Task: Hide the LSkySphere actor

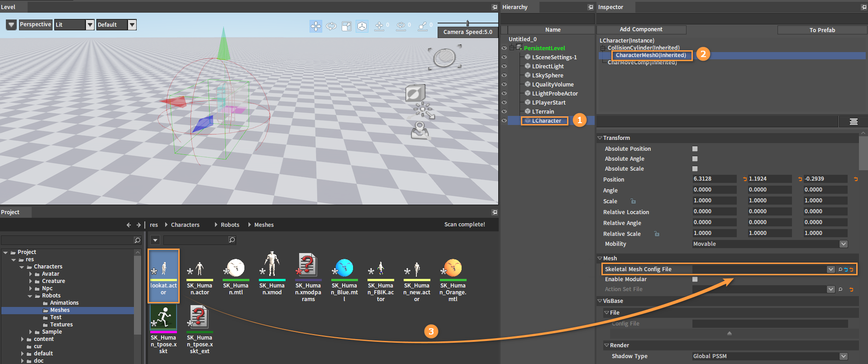Action: tap(504, 75)
